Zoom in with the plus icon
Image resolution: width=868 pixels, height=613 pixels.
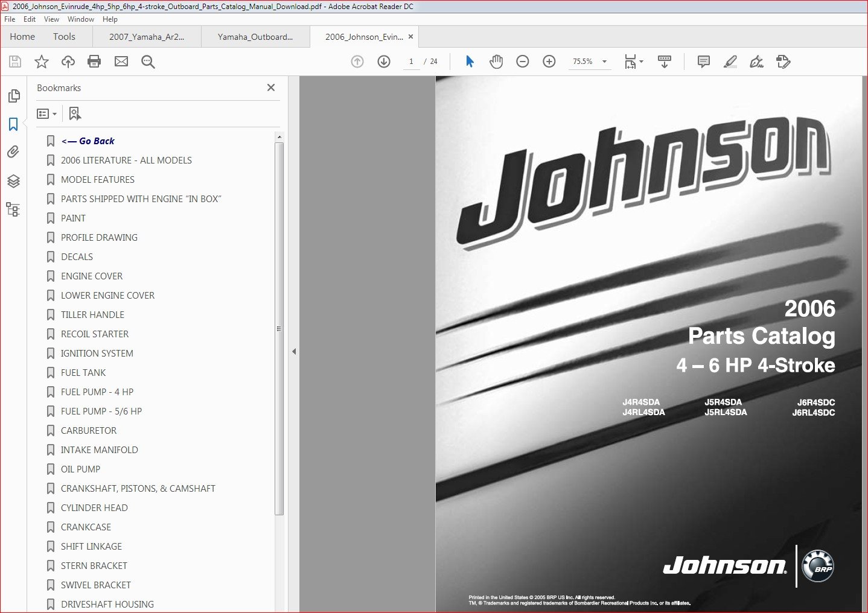(x=549, y=62)
